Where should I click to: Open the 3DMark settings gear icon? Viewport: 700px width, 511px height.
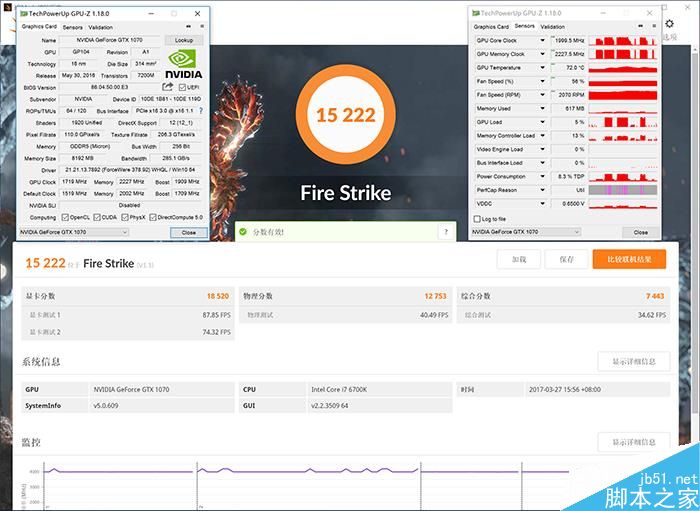pyautogui.click(x=669, y=24)
